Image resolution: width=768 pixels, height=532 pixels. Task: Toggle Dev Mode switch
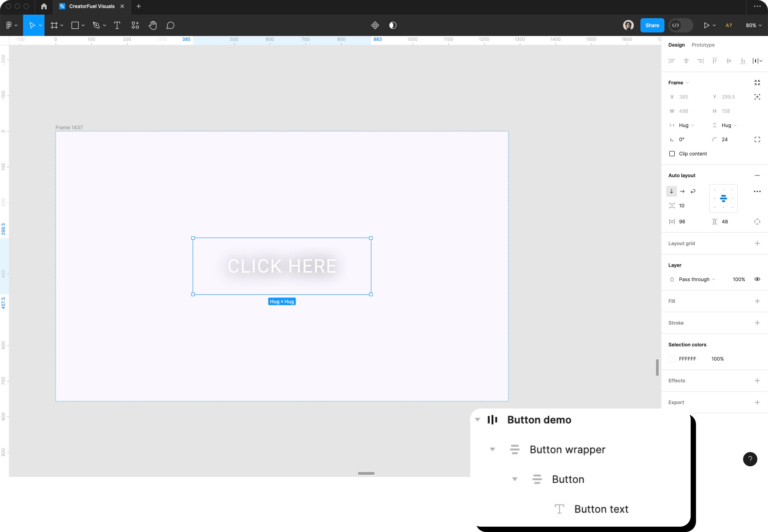(x=680, y=25)
